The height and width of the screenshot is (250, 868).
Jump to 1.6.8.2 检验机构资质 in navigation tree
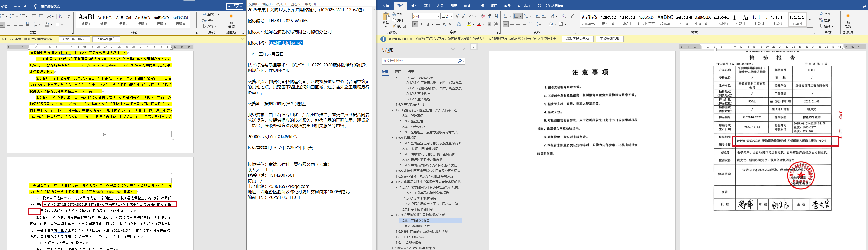(415, 226)
